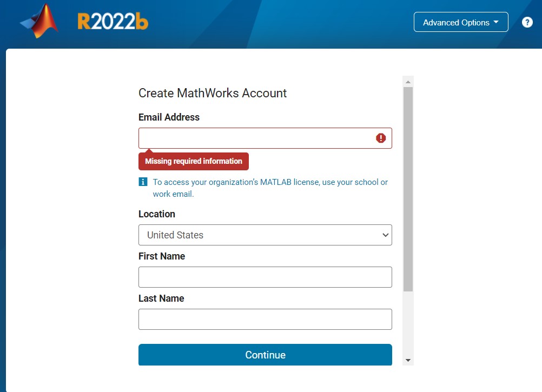Click the red error icon in Email field
542x392 pixels.
coord(381,138)
